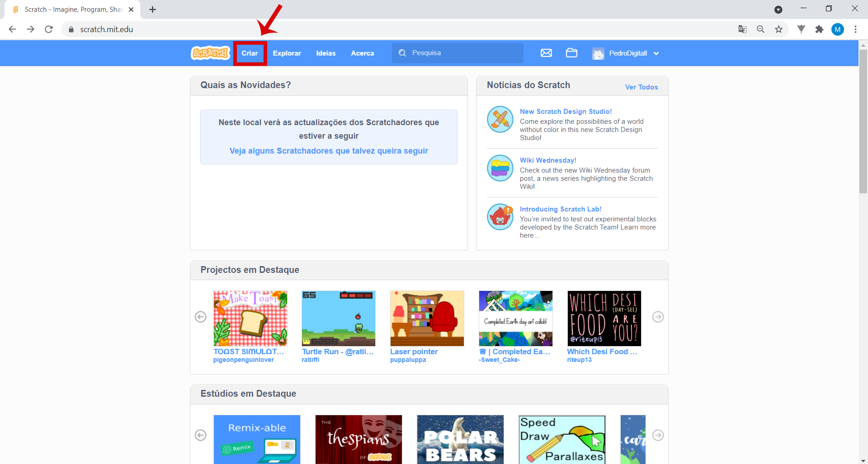868x464 pixels.
Task: Open the Speed Draw Parallaxes studio thumbnail
Action: pos(562,439)
